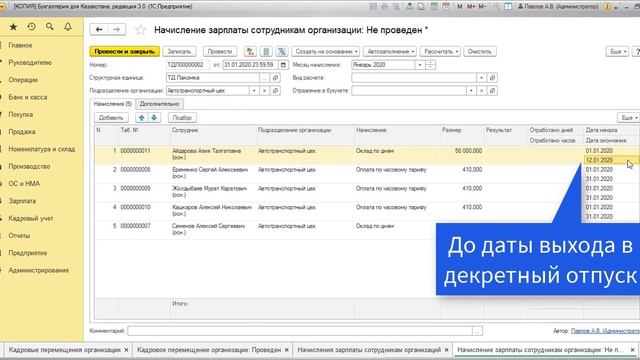The width and height of the screenshot is (640, 360).
Task: Open the report icon next to Провести
Action: point(266,51)
